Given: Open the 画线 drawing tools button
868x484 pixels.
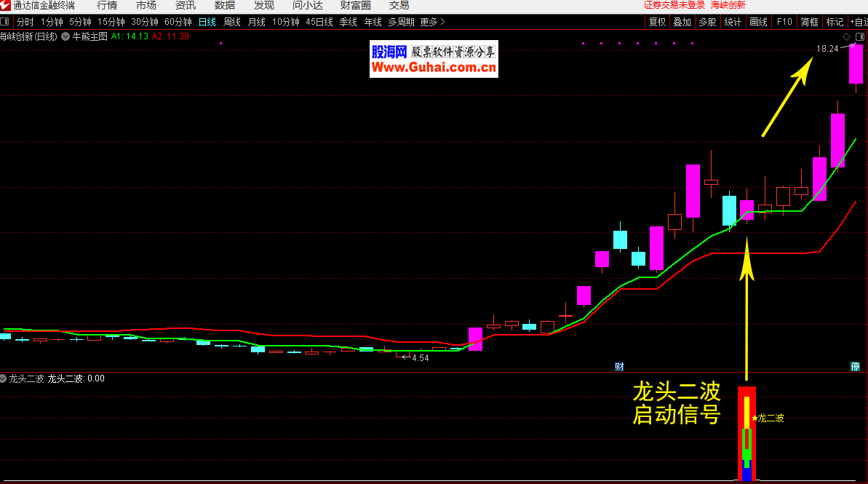Looking at the screenshot, I should pyautogui.click(x=758, y=22).
